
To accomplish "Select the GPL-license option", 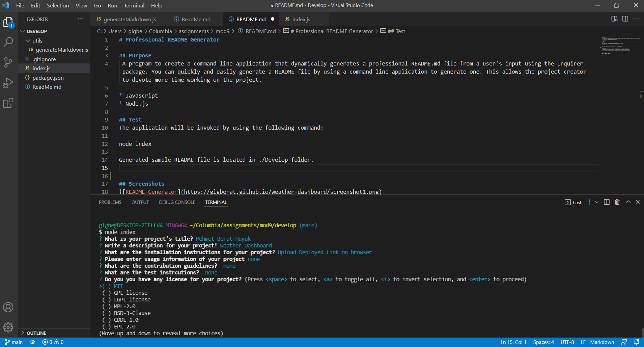I will pos(131,293).
